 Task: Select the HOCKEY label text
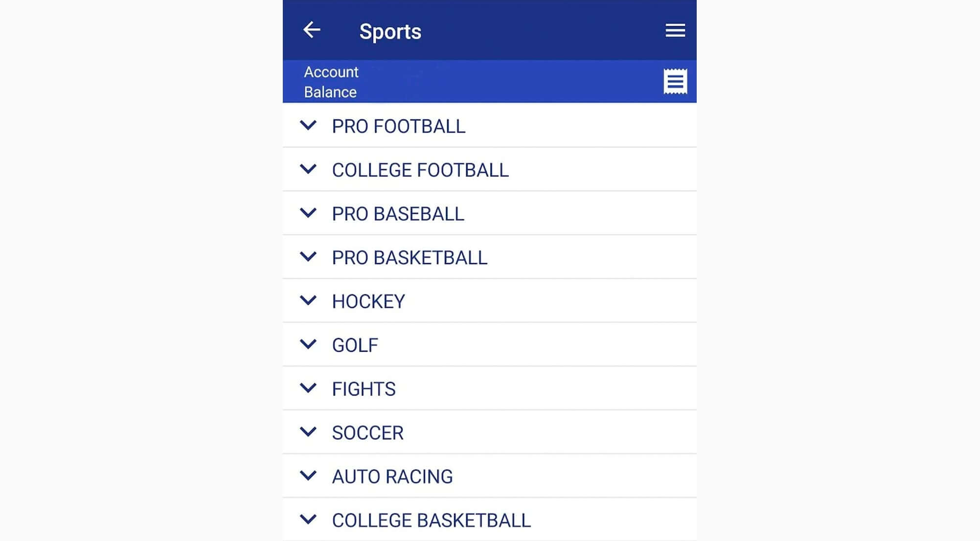pyautogui.click(x=368, y=301)
